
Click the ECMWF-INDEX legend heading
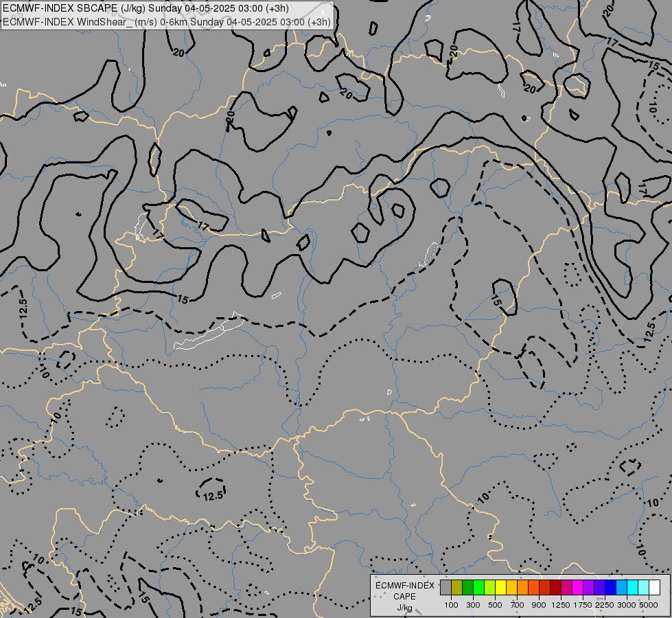404,586
